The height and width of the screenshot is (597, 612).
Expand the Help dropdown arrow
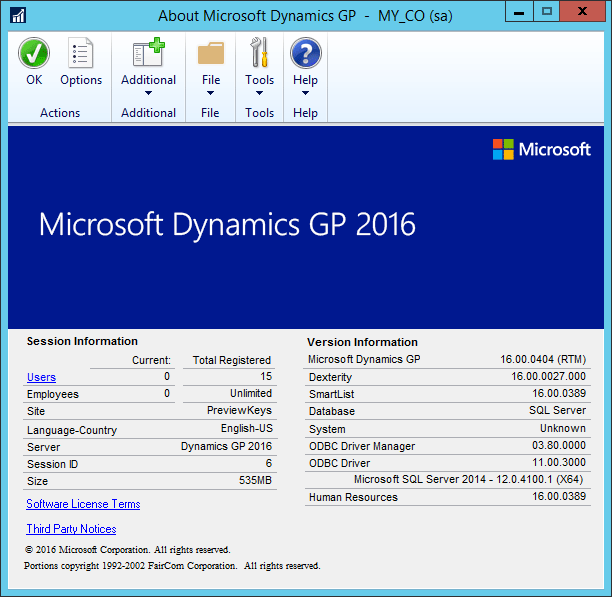pyautogui.click(x=305, y=93)
